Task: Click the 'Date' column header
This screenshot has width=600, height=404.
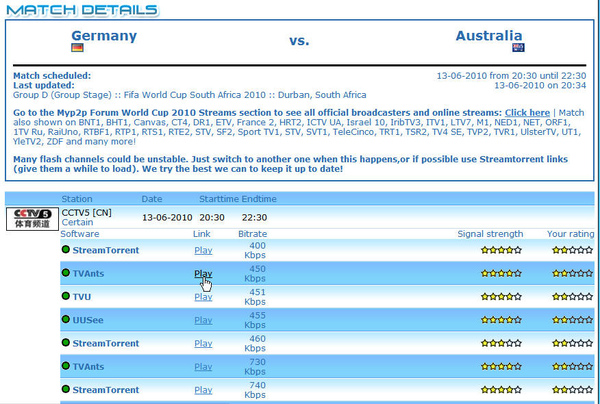Action: click(152, 199)
